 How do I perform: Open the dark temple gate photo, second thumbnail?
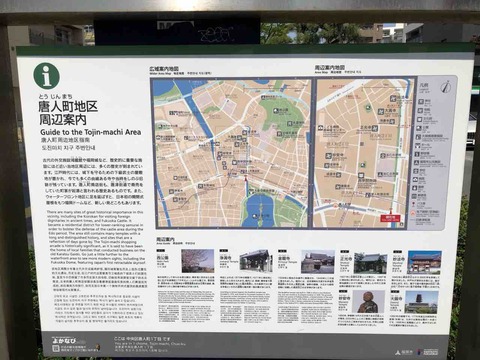256,261
